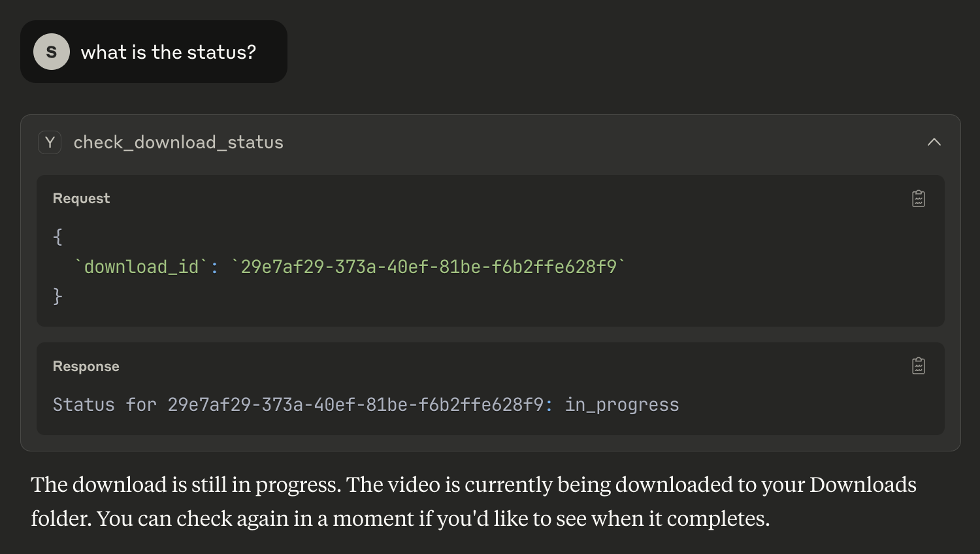Copy the Request JSON using its clipboard icon
980x554 pixels.
(x=919, y=199)
